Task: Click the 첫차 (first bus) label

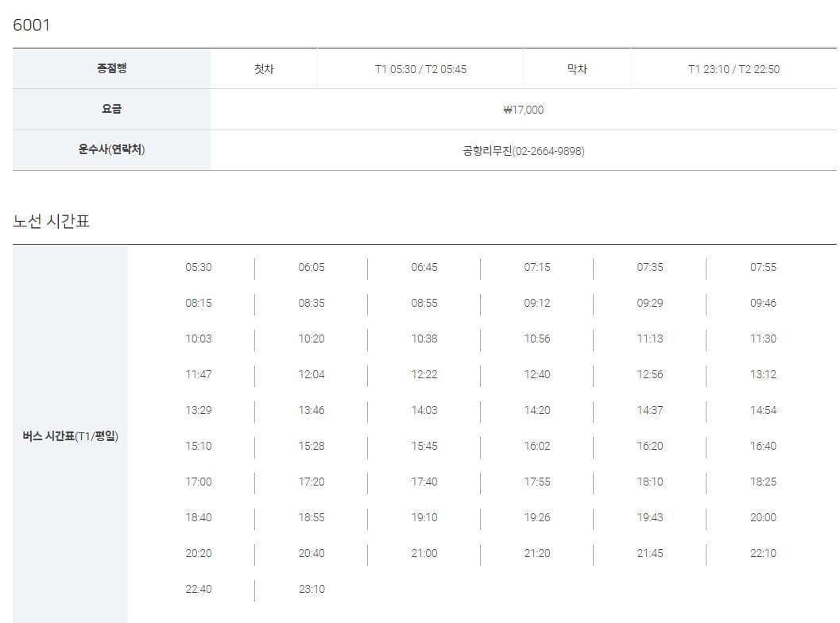Action: pos(263,68)
